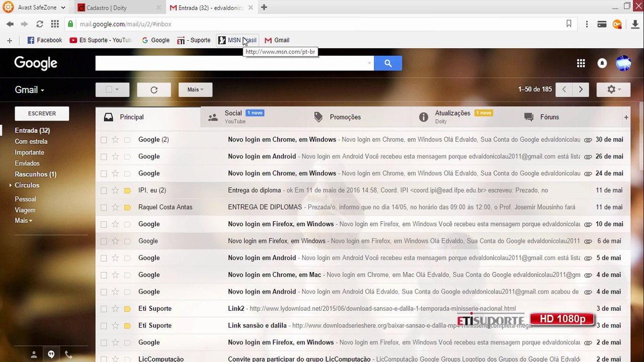Open the MSN Brasil bookmark

click(x=237, y=40)
